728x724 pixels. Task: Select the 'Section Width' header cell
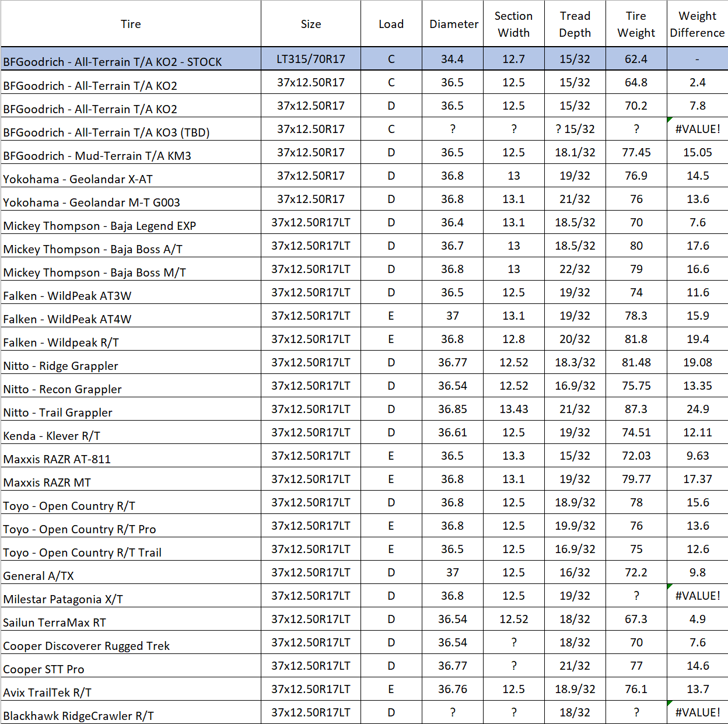click(x=514, y=24)
